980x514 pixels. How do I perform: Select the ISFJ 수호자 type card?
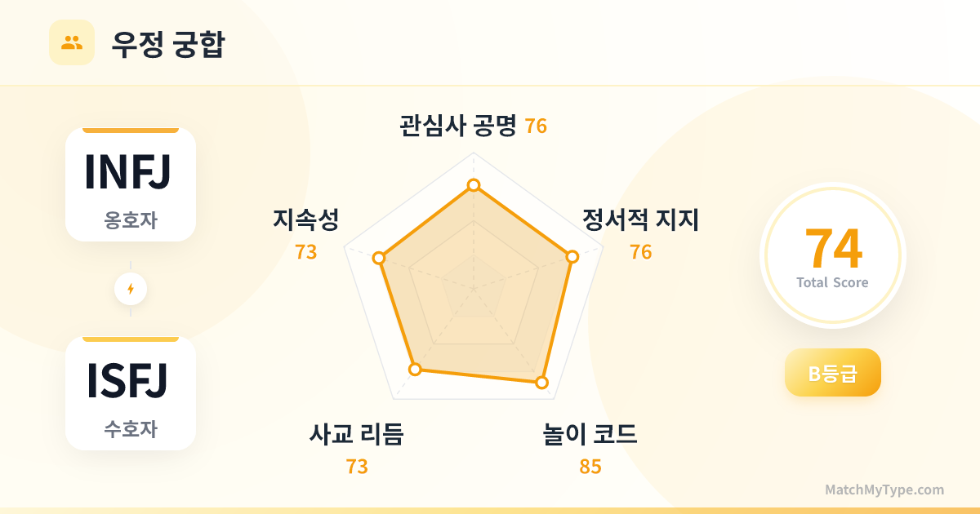pyautogui.click(x=131, y=393)
